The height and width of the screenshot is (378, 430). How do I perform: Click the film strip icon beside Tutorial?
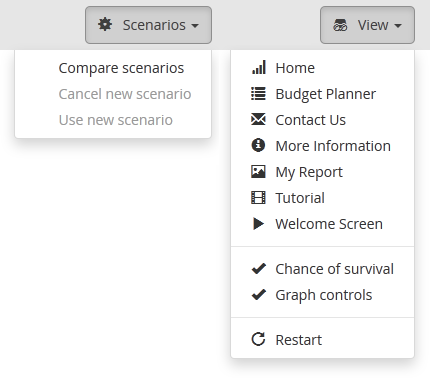pos(258,198)
